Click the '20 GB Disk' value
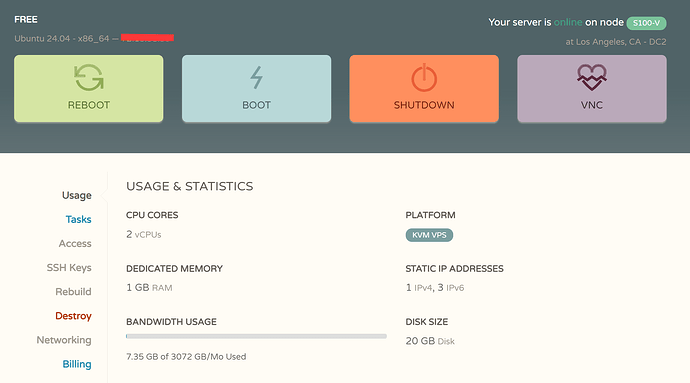The height and width of the screenshot is (383, 690). tap(430, 341)
